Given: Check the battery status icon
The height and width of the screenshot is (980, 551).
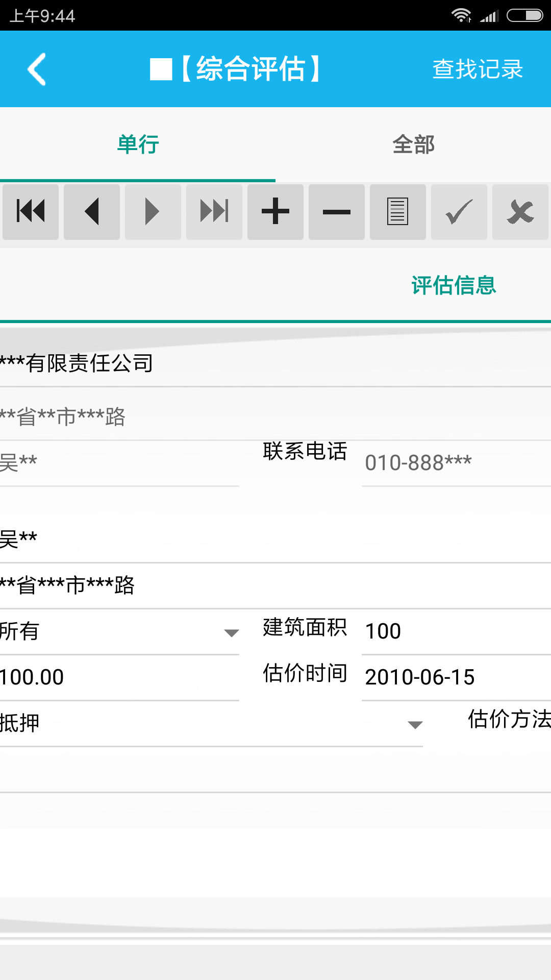Looking at the screenshot, I should pos(525,16).
